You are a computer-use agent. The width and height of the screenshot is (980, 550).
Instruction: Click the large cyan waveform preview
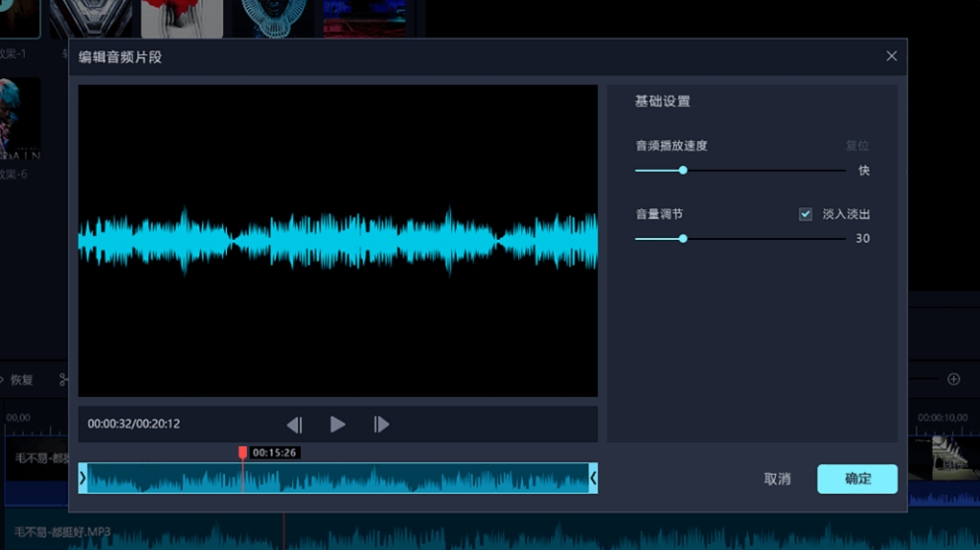(338, 241)
